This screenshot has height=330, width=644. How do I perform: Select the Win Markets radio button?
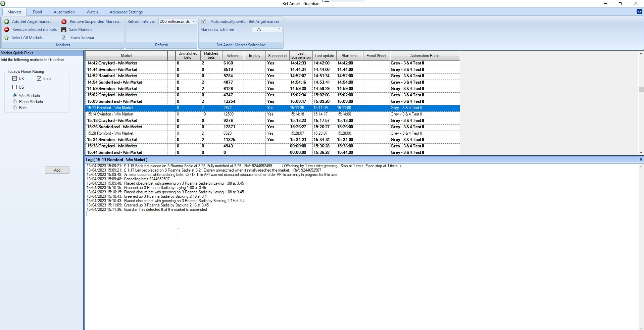pos(15,96)
